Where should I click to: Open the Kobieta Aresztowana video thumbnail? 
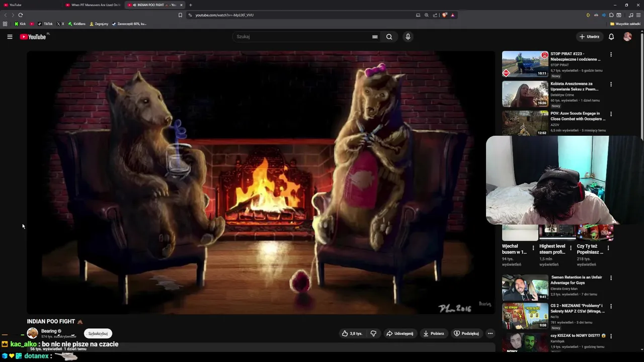coord(525,94)
